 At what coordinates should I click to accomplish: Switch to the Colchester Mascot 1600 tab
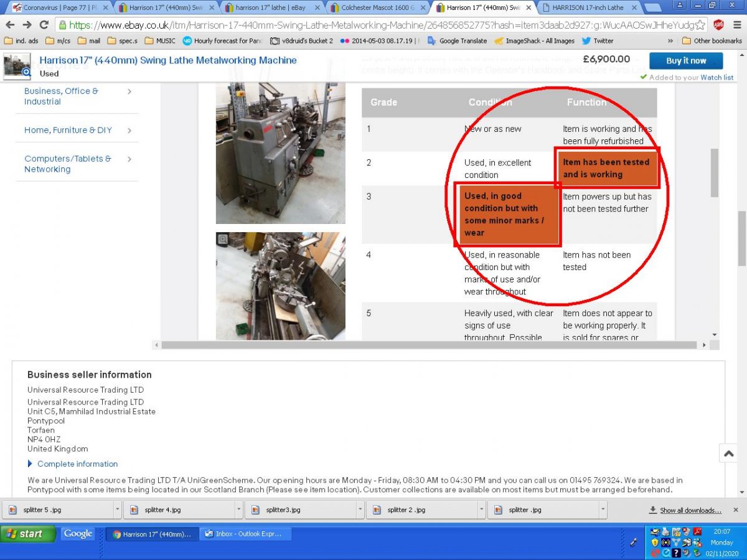(377, 8)
